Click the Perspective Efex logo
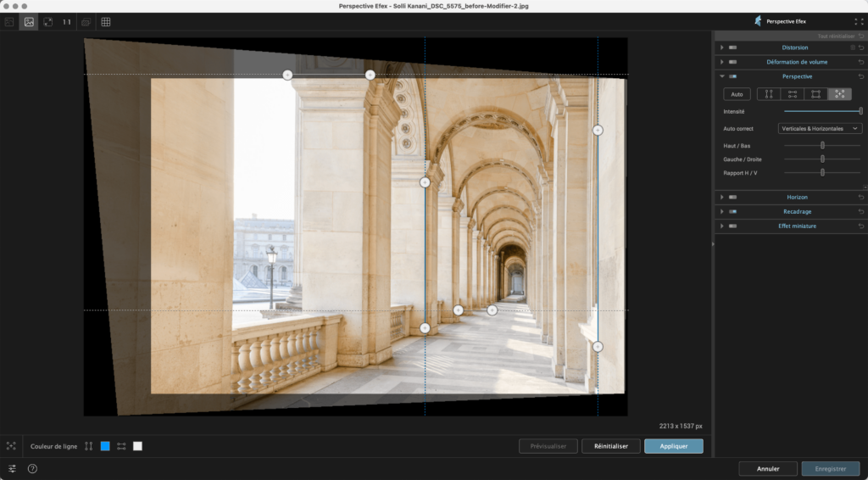The width and height of the screenshot is (868, 480). [758, 21]
